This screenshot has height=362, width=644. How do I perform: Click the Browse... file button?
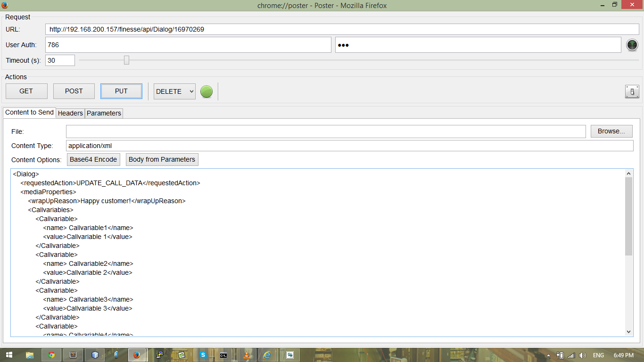pyautogui.click(x=611, y=131)
